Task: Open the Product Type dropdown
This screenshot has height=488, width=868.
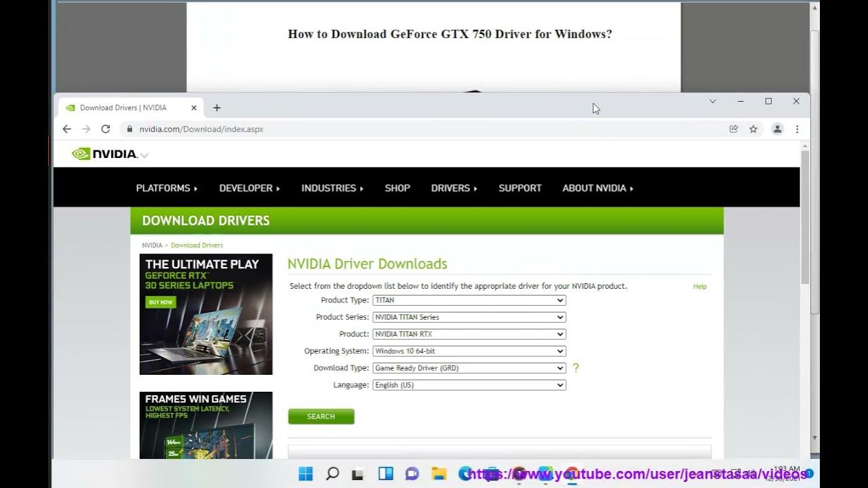Action: (469, 300)
